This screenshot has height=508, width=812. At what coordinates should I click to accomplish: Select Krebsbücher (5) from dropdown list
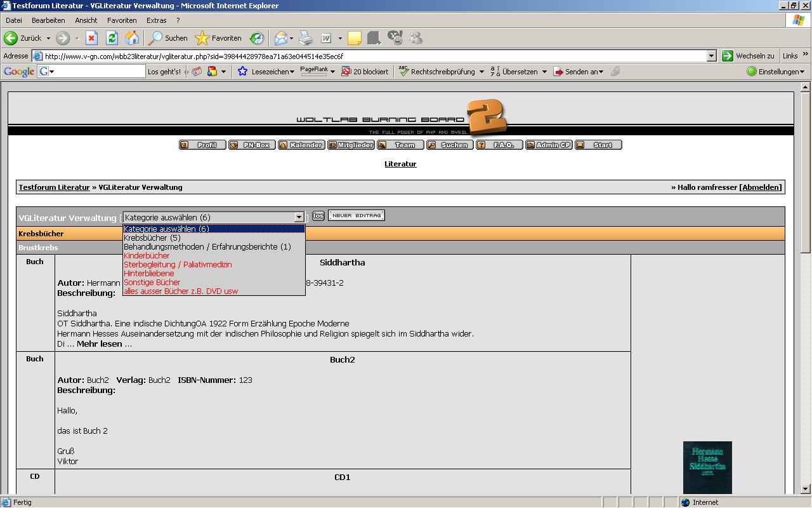pos(152,238)
